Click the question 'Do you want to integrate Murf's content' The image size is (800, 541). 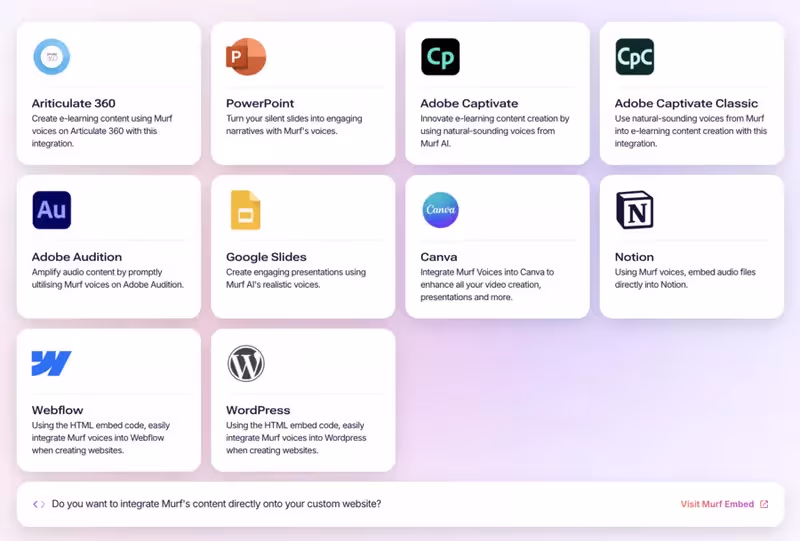click(x=216, y=504)
